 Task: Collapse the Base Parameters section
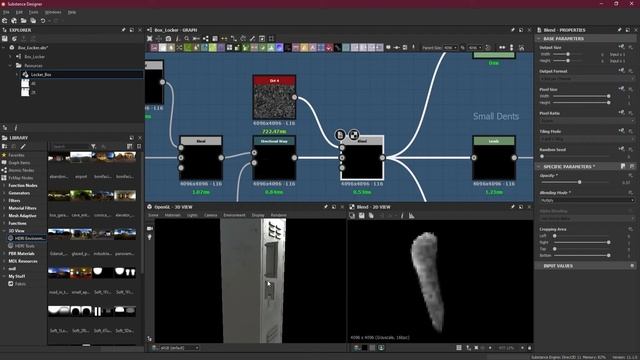tap(538, 39)
